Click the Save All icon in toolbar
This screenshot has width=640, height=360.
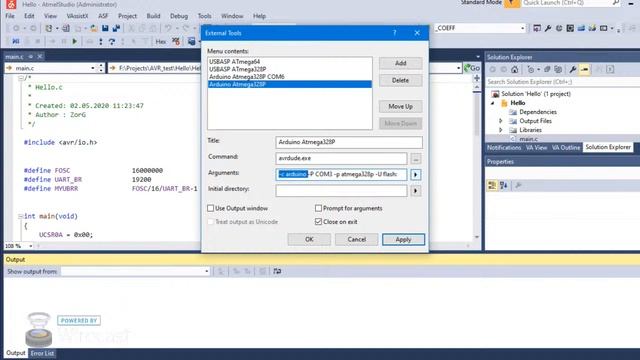116,28
